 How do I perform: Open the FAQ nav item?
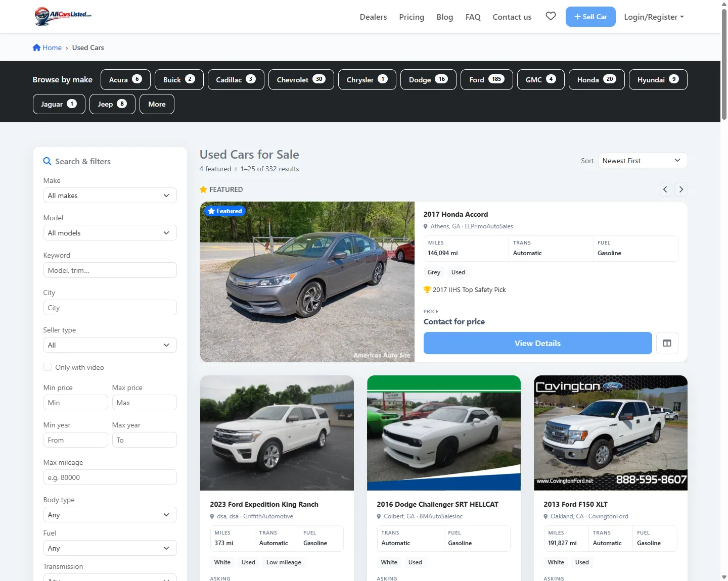point(473,17)
